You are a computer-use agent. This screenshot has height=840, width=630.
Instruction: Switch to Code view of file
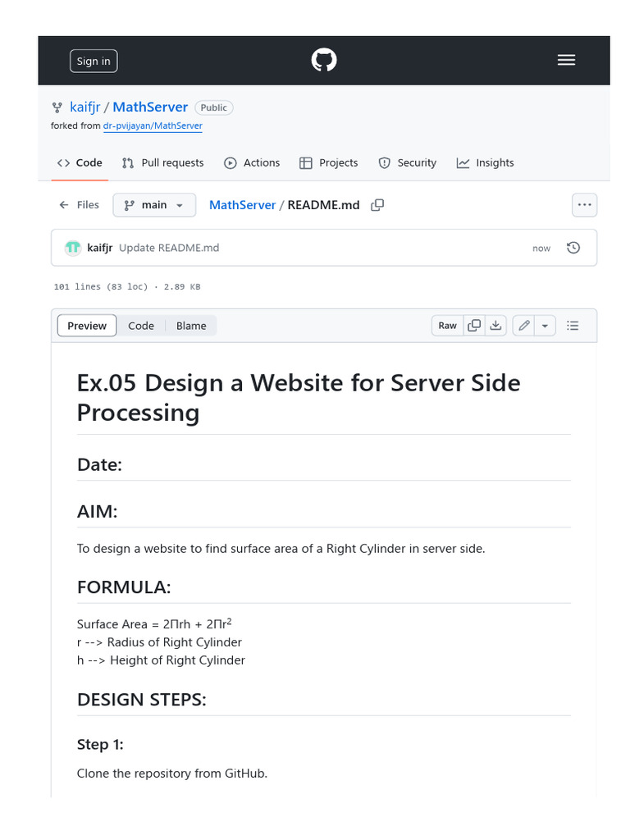pos(141,326)
